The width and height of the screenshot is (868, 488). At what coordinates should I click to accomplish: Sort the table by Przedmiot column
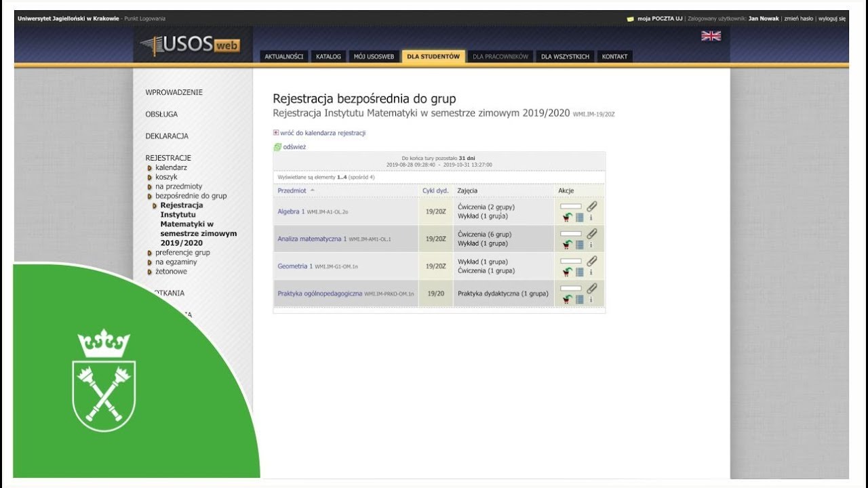(x=292, y=190)
